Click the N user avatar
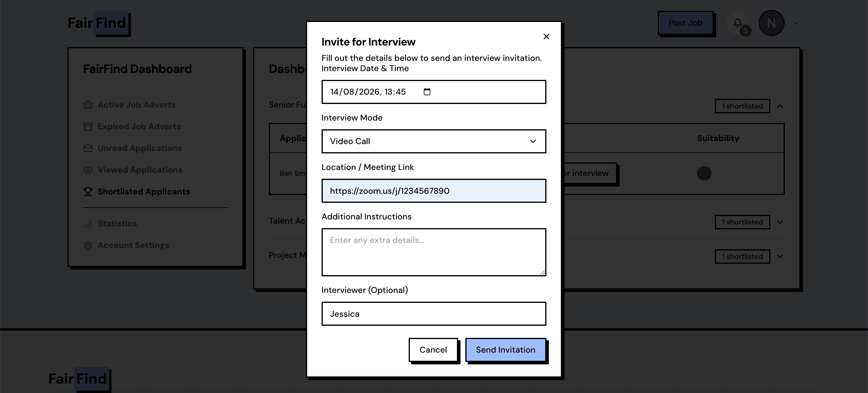This screenshot has height=393, width=868. [771, 23]
